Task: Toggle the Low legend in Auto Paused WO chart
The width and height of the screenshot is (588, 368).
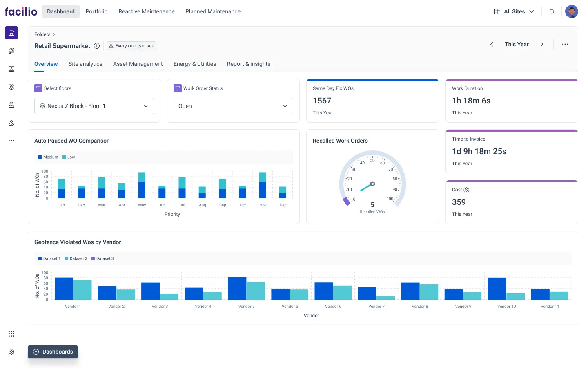Action: tap(68, 157)
